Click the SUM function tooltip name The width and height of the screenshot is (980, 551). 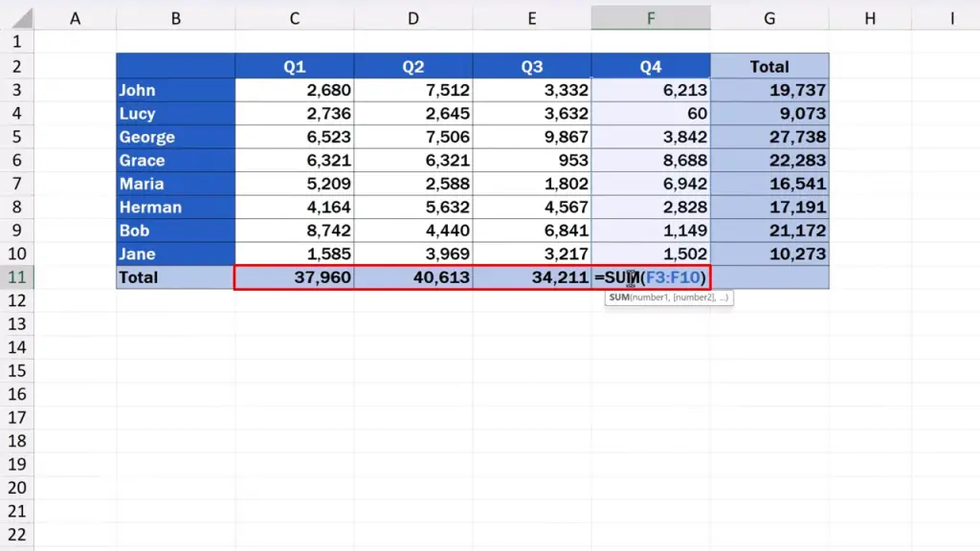tap(618, 298)
